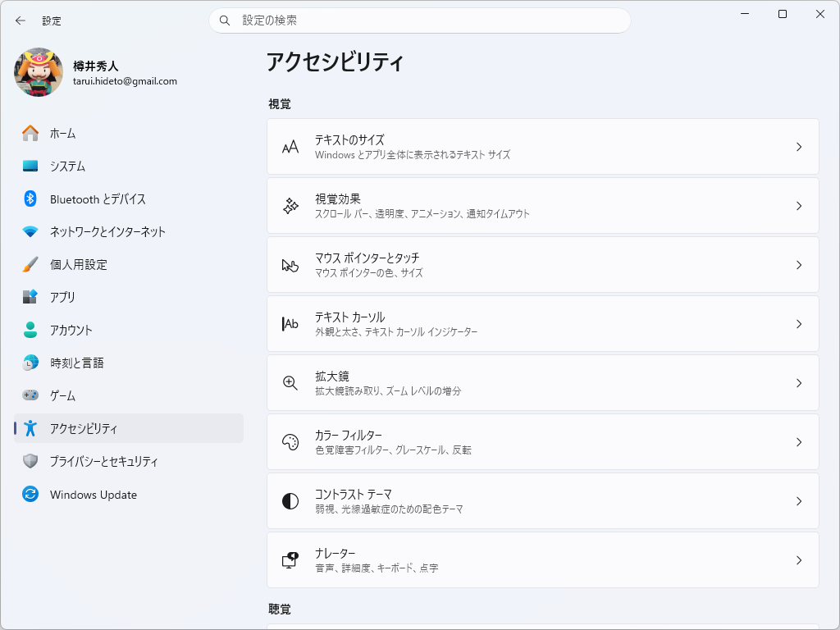
Task: Click the コントラスト テーマ half-circle icon
Action: (x=290, y=501)
